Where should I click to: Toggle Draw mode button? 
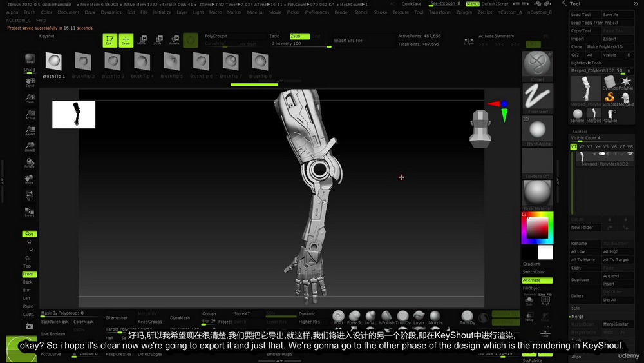tap(126, 40)
